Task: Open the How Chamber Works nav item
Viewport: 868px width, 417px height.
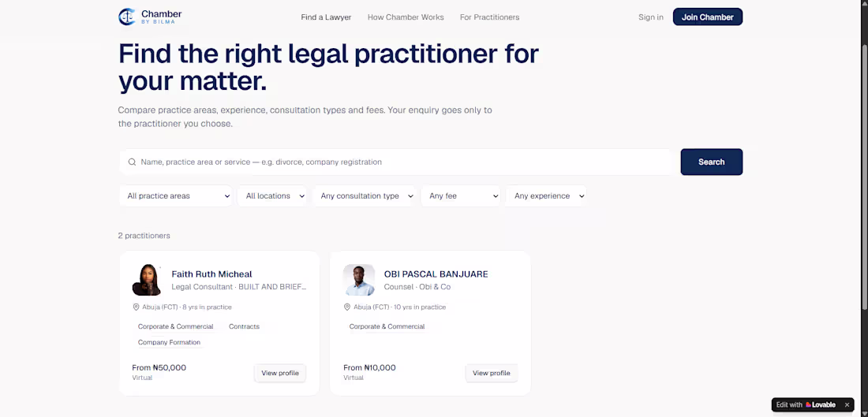Action: [406, 17]
